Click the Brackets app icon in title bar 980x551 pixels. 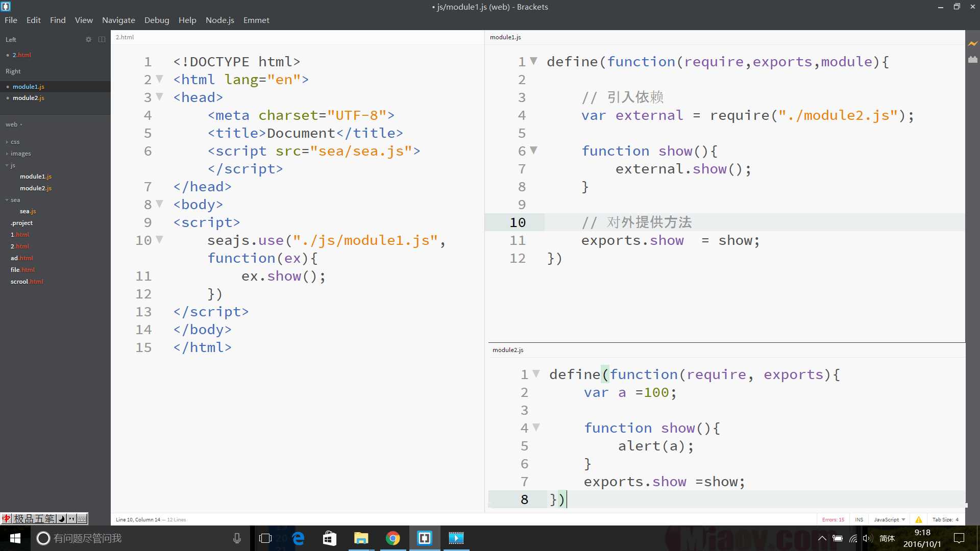pyautogui.click(x=6, y=7)
